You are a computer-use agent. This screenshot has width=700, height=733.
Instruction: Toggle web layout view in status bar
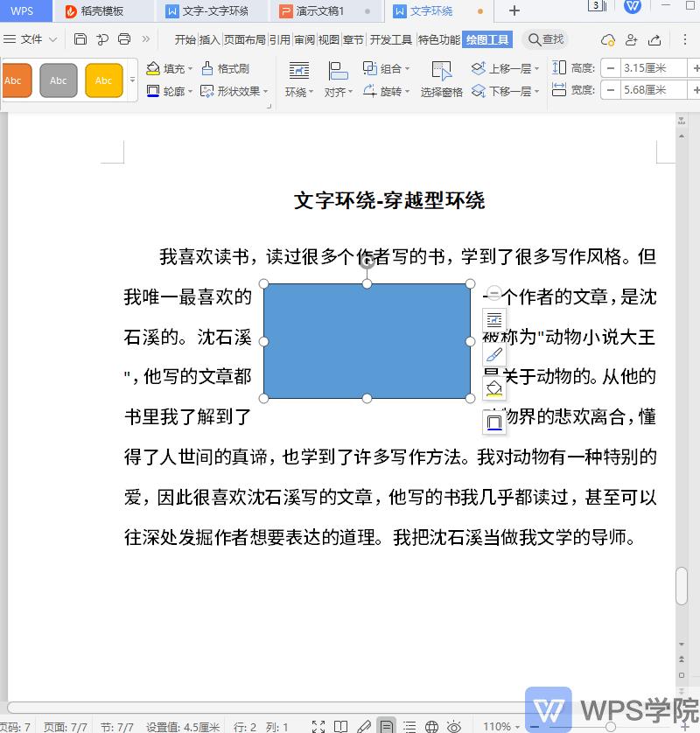point(430,725)
